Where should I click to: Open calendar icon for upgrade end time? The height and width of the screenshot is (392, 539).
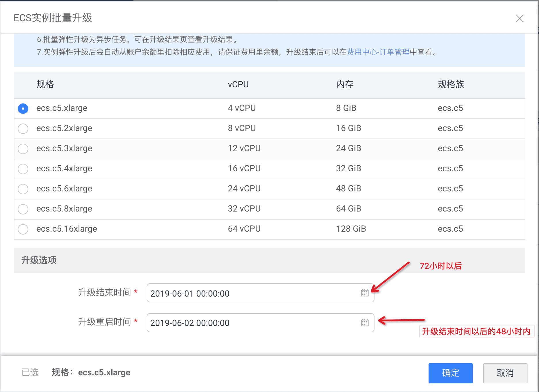pyautogui.click(x=364, y=293)
